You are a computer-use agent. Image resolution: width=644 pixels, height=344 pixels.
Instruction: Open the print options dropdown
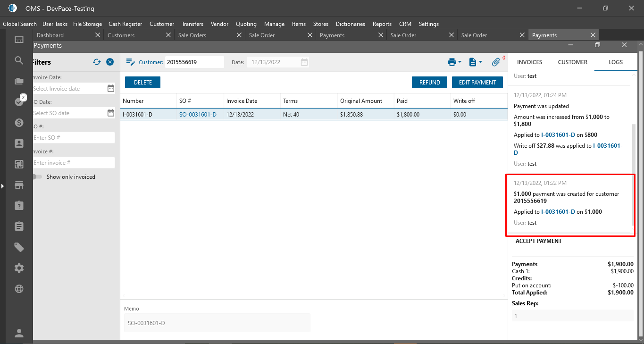coord(454,62)
